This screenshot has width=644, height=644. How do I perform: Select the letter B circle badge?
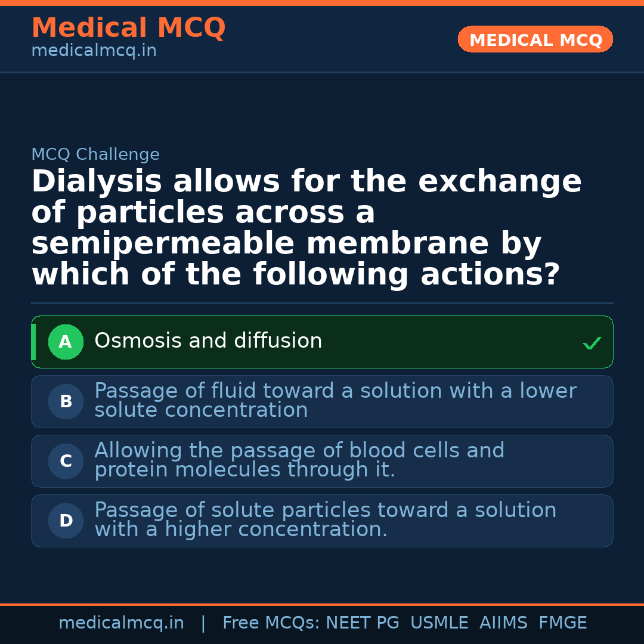tap(66, 402)
